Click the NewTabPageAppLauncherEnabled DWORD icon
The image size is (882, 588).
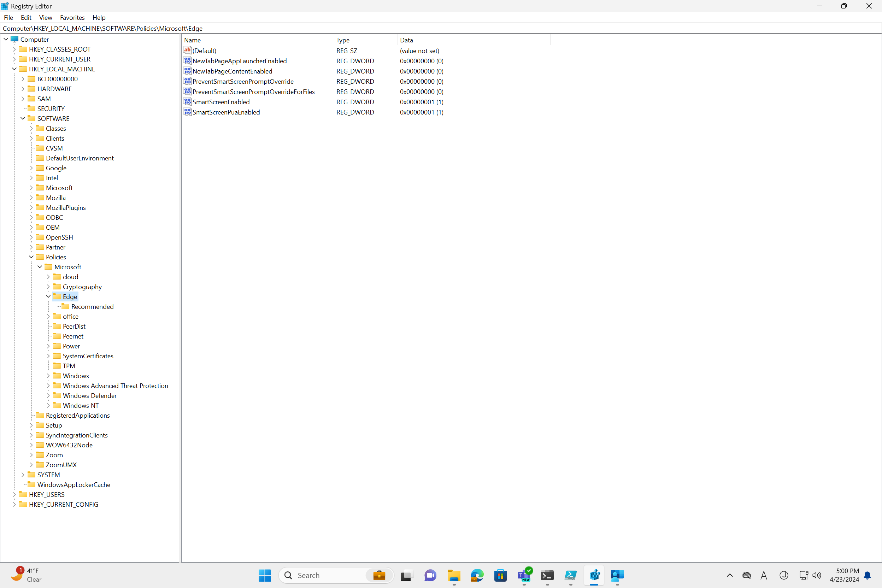(188, 60)
